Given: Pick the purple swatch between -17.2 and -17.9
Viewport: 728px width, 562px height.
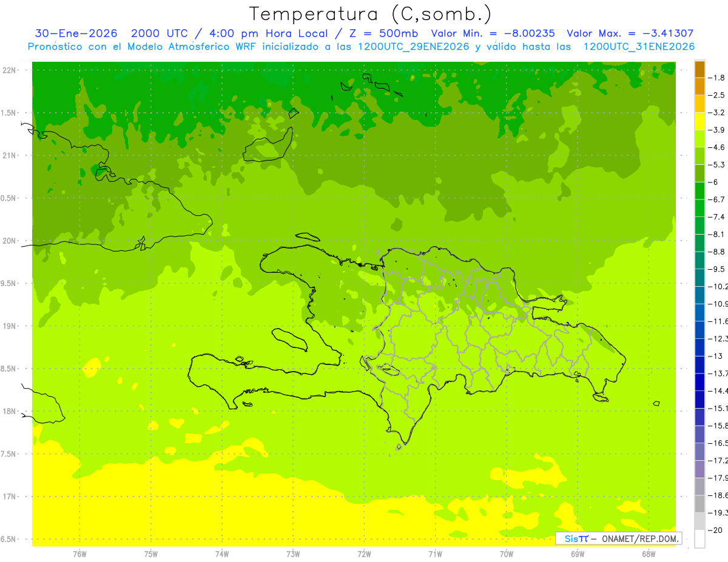Looking at the screenshot, I should 699,469.
